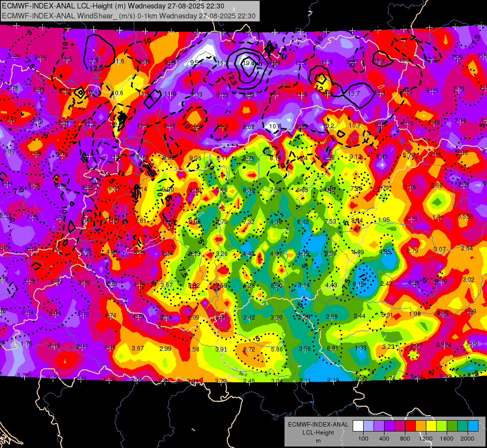Click the 13.7 wind shear value

point(354,93)
